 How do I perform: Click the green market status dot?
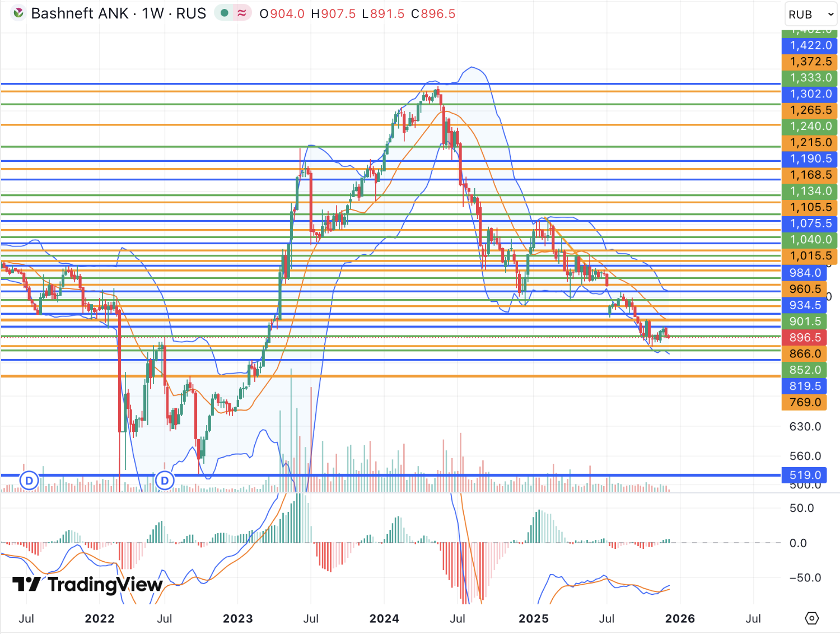(x=225, y=13)
